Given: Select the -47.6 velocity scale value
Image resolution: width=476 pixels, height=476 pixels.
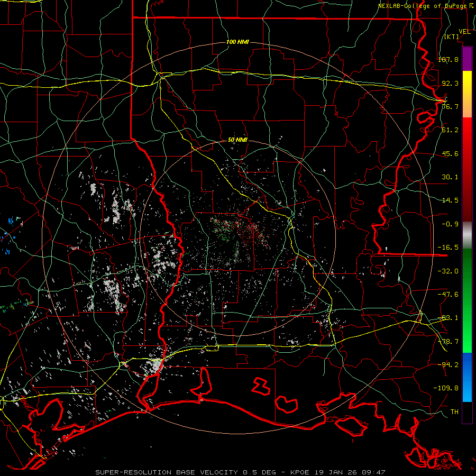Looking at the screenshot, I should click(x=448, y=295).
